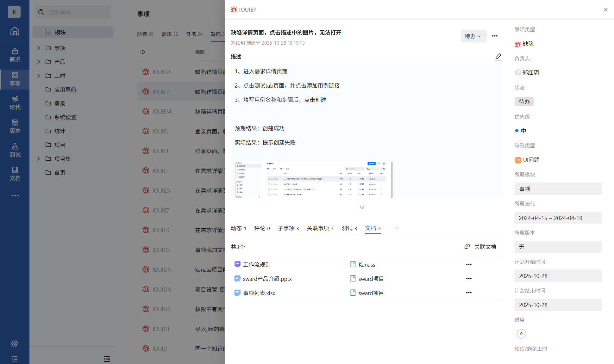Image resolution: width=614 pixels, height=364 pixels.
Task: Click the home icon in sidebar
Action: coord(15,31)
